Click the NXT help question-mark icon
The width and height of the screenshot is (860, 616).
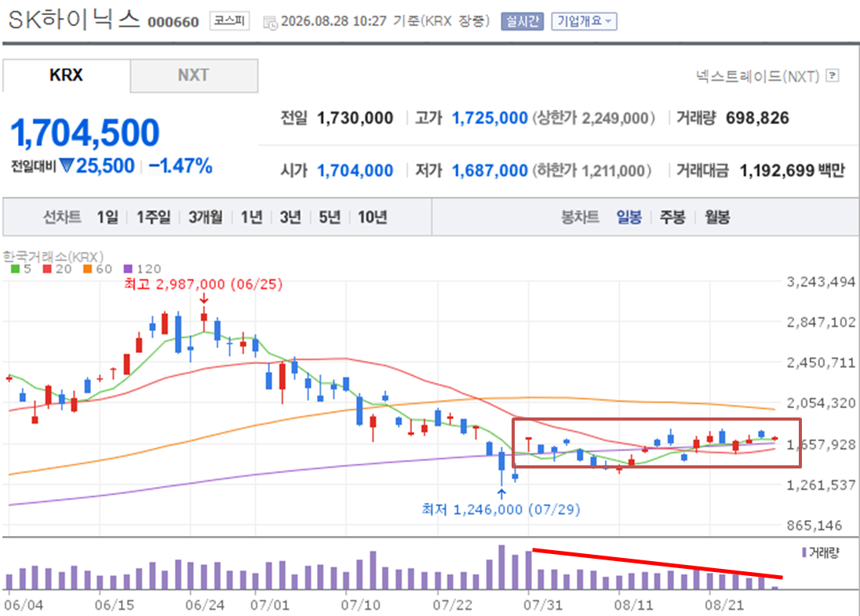point(832,75)
